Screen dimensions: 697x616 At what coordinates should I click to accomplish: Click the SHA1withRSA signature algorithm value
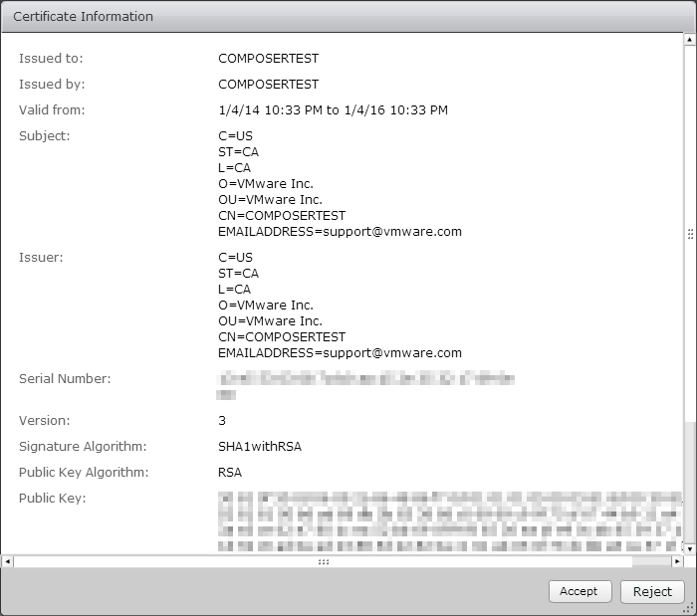click(259, 446)
